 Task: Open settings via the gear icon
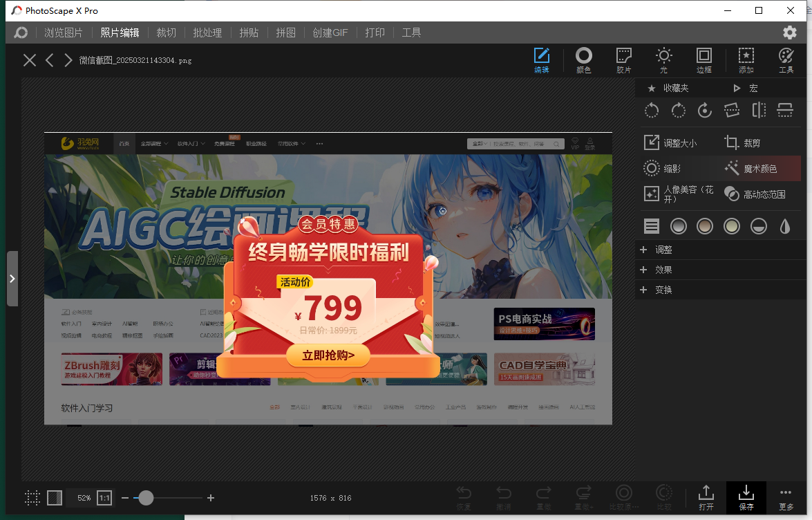(790, 32)
